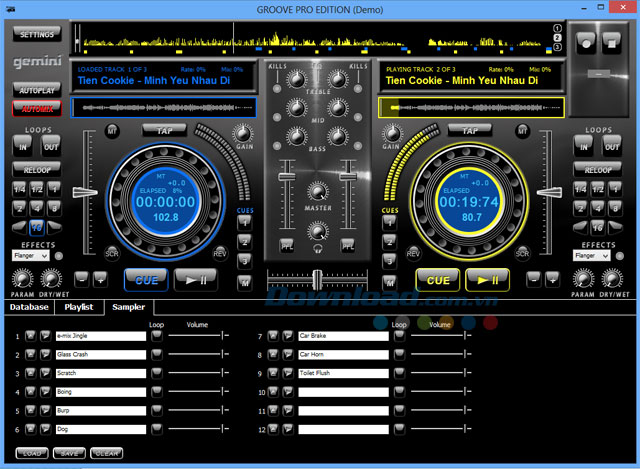Activate REV reverse on the right deck

pyautogui.click(x=413, y=253)
